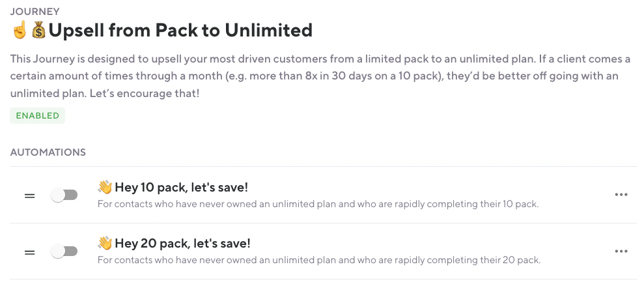The image size is (644, 286).
Task: Turn on the 'Hey 20 pack' automation switch
Action: coord(64,251)
